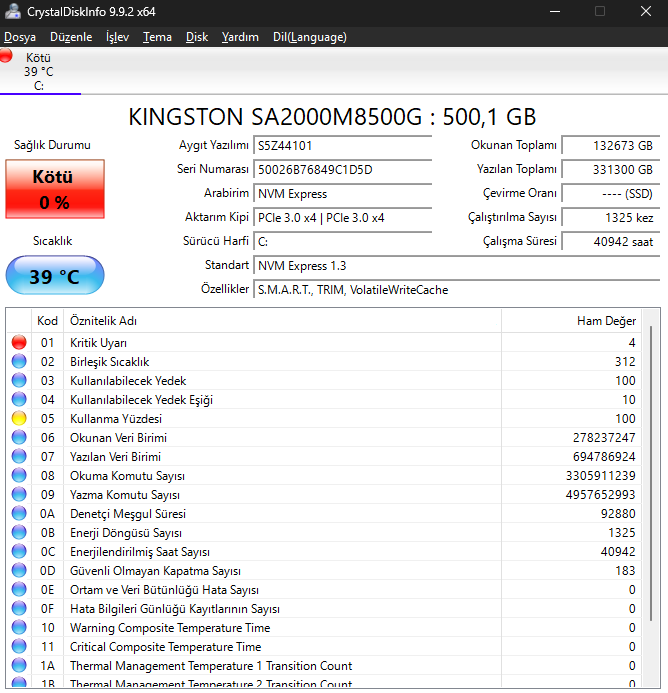This screenshot has width=668, height=693.
Task: Click the blue status icon for Yazılan Veri Birimi
Action: (x=19, y=456)
